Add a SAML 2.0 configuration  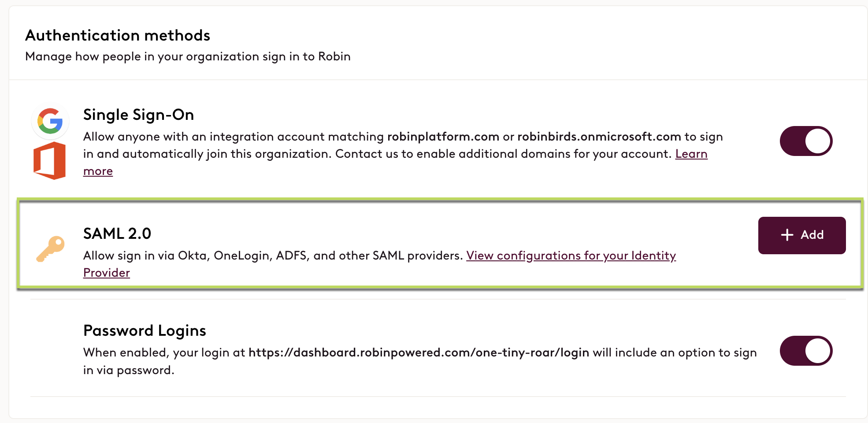[x=802, y=235]
